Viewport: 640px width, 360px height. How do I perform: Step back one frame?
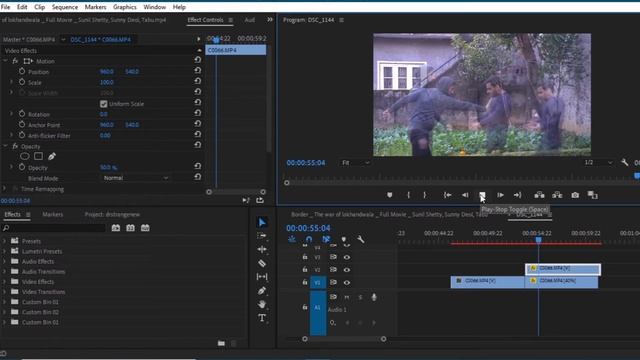465,195
